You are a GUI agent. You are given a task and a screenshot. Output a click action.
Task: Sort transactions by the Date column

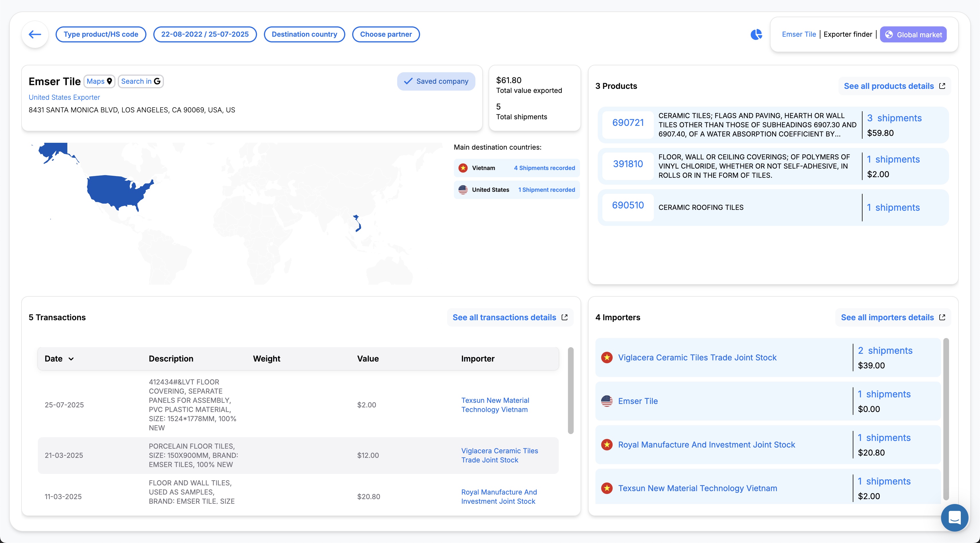[x=59, y=359]
